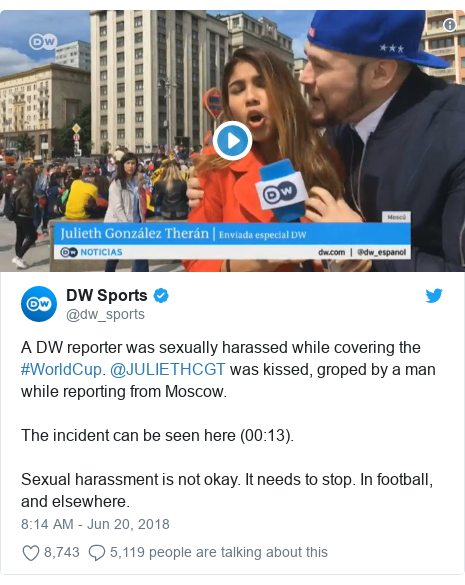The width and height of the screenshot is (465, 585).
Task: Play the embedded DW video
Action: tap(232, 141)
